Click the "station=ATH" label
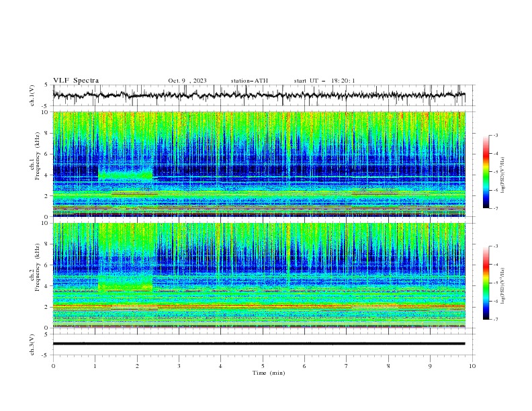This screenshot has height=411, width=532. click(249, 81)
